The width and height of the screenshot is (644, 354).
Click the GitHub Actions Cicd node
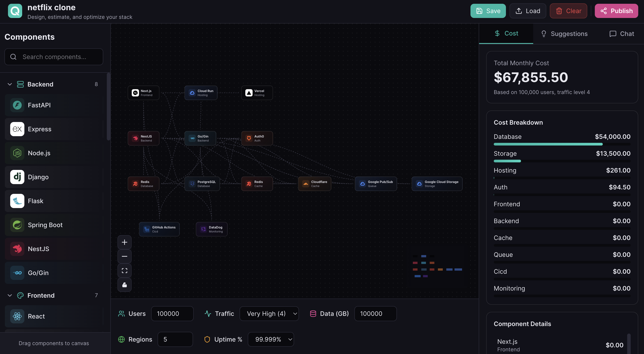tap(159, 229)
